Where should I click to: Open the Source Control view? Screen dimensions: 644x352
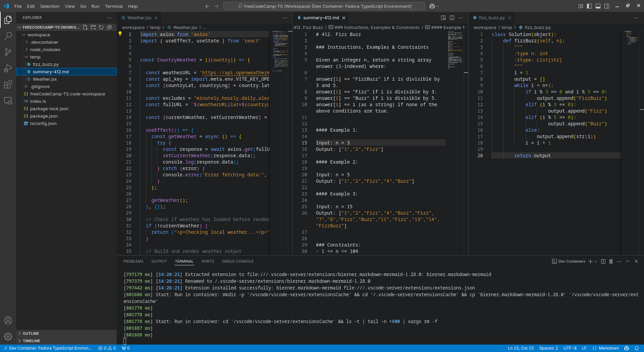tap(8, 52)
